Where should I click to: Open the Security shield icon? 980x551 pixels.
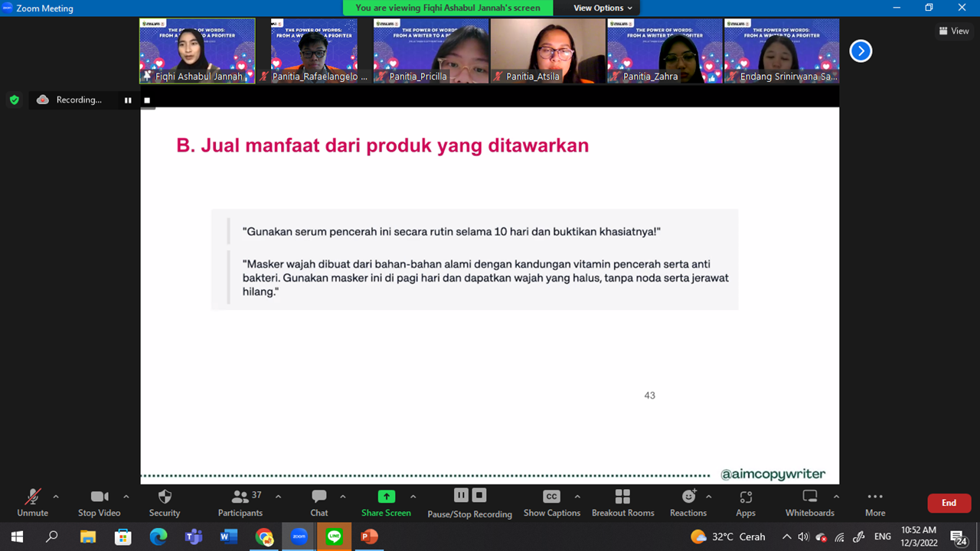(165, 497)
